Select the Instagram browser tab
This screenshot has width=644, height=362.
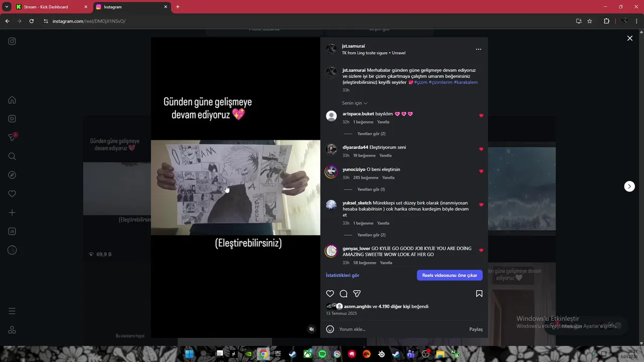(x=132, y=7)
